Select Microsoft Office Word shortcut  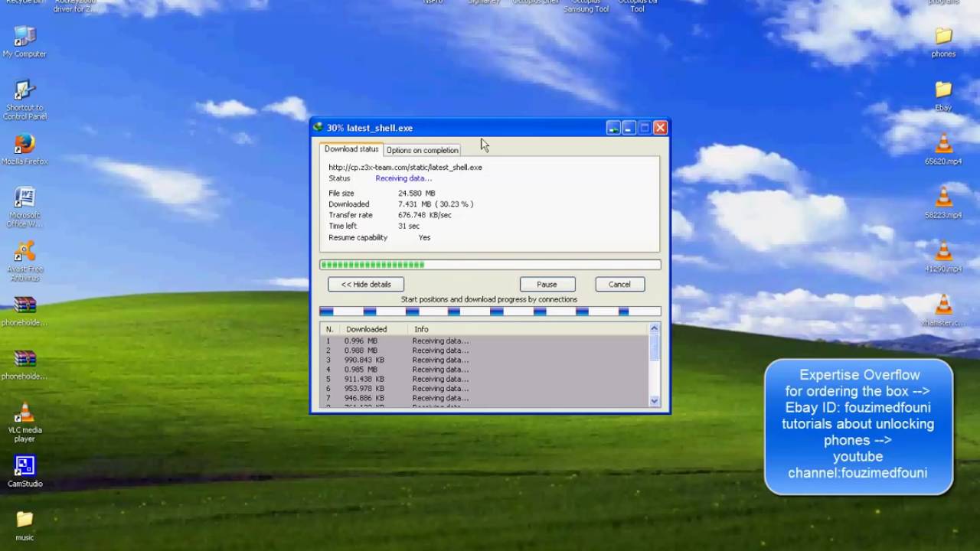pos(24,207)
